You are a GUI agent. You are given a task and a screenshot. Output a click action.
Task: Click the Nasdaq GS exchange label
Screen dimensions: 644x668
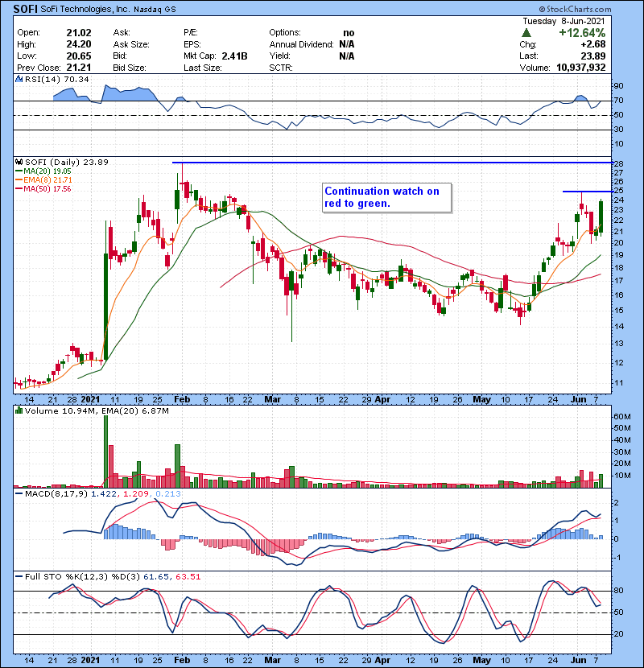(155, 10)
